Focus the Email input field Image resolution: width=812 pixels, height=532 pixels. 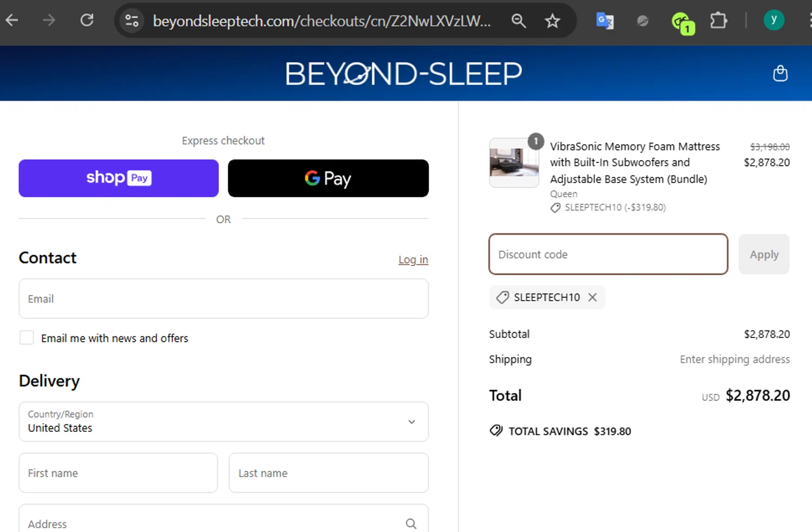click(224, 299)
